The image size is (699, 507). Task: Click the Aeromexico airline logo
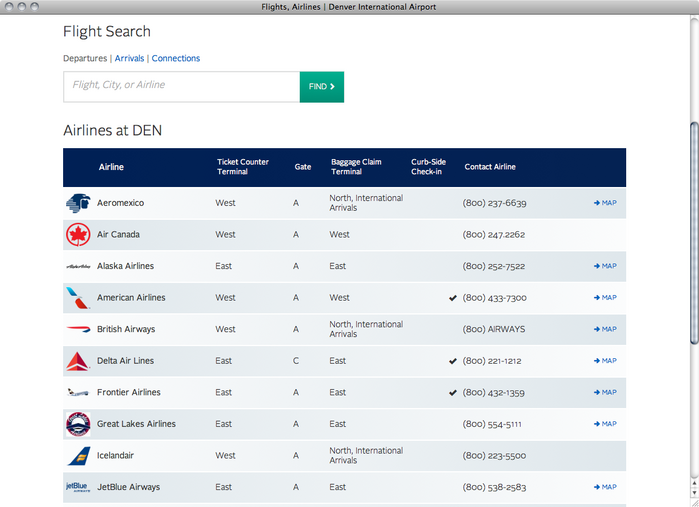tap(78, 203)
